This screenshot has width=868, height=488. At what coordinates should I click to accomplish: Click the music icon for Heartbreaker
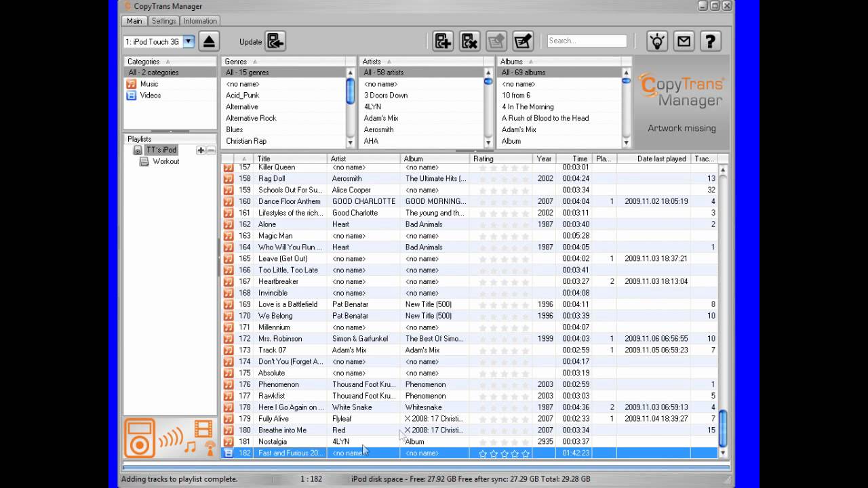pyautogui.click(x=229, y=281)
